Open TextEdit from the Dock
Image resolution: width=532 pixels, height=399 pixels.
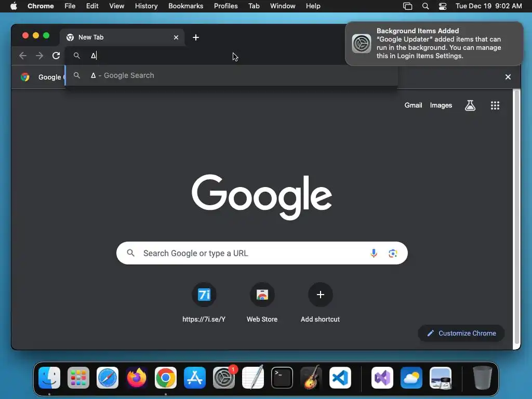tap(253, 378)
